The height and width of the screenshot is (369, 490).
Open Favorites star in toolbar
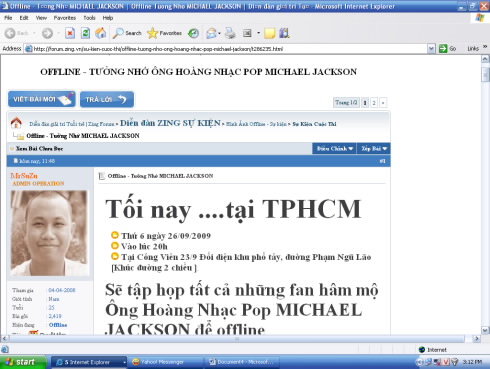(164, 33)
